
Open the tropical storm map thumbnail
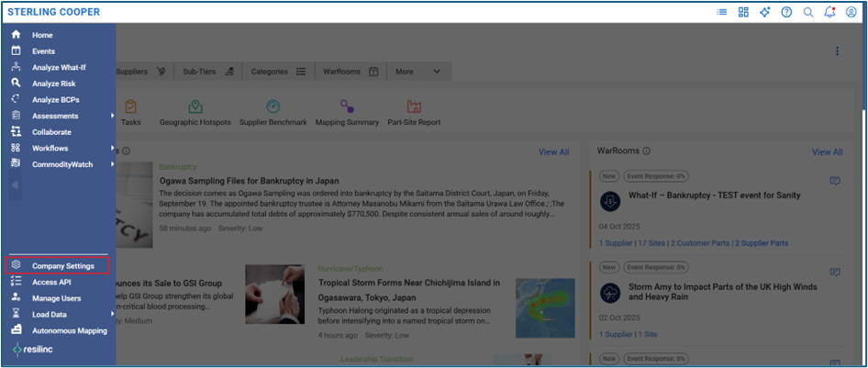[x=545, y=308]
